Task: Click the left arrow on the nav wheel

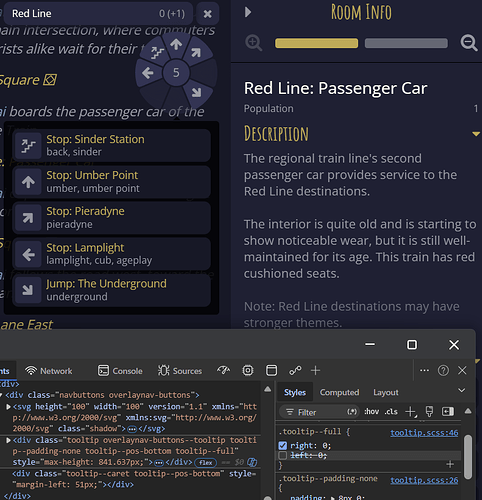Action: tap(147, 73)
